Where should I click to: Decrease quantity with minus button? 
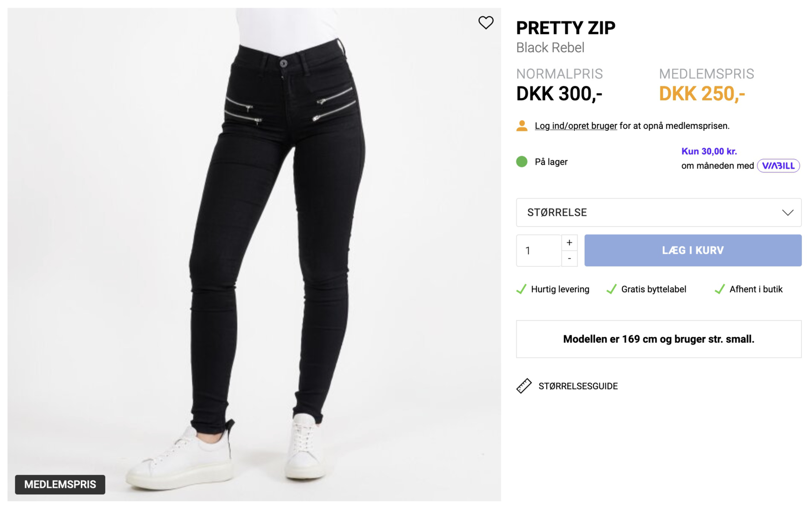(x=569, y=259)
